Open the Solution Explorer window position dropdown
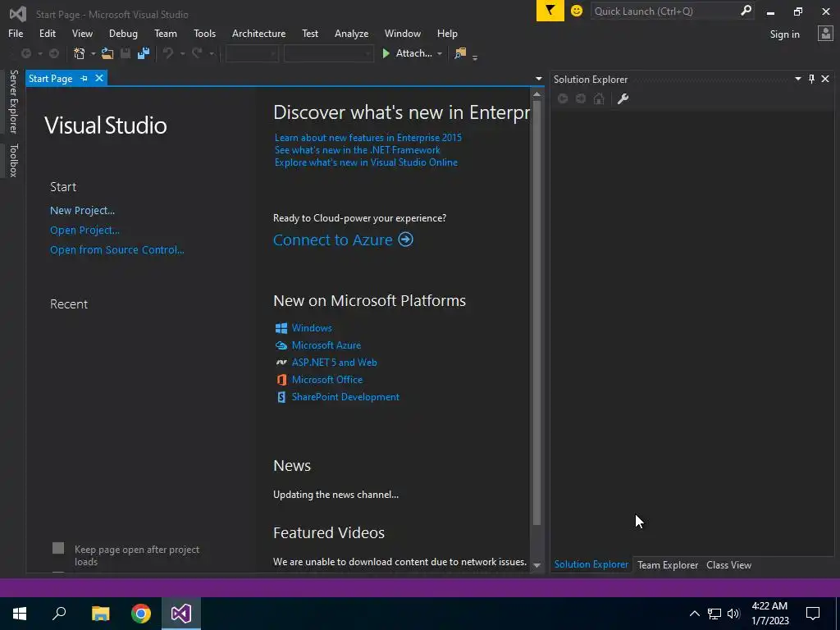 (797, 79)
